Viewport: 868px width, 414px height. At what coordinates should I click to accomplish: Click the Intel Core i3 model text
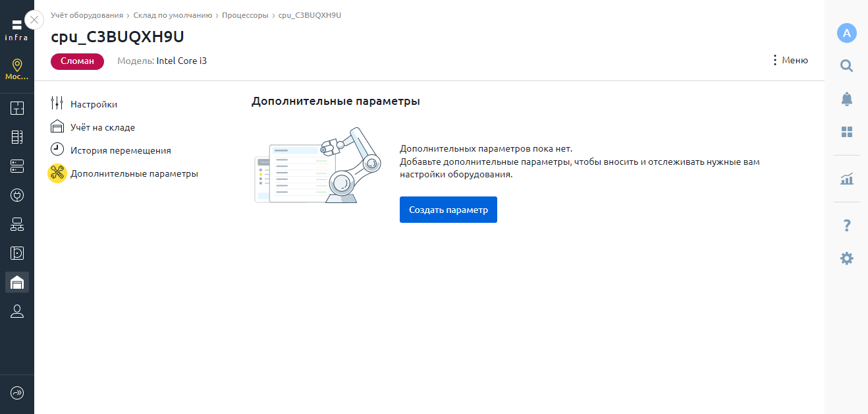(182, 61)
